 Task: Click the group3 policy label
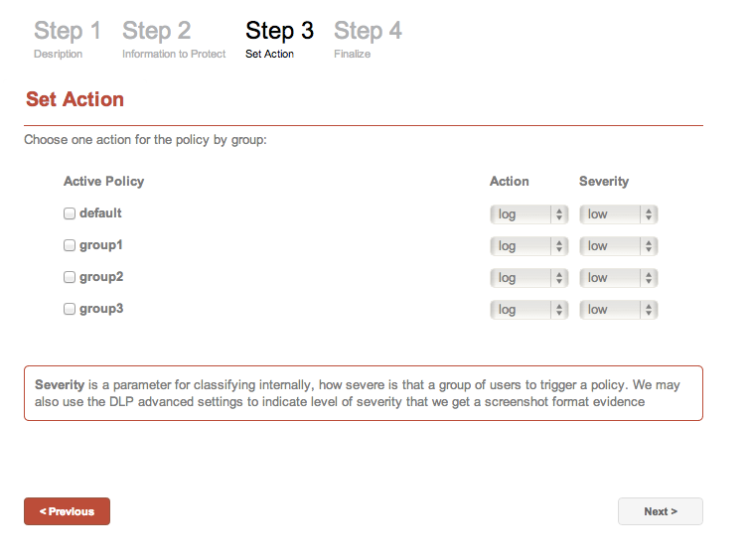tap(101, 309)
